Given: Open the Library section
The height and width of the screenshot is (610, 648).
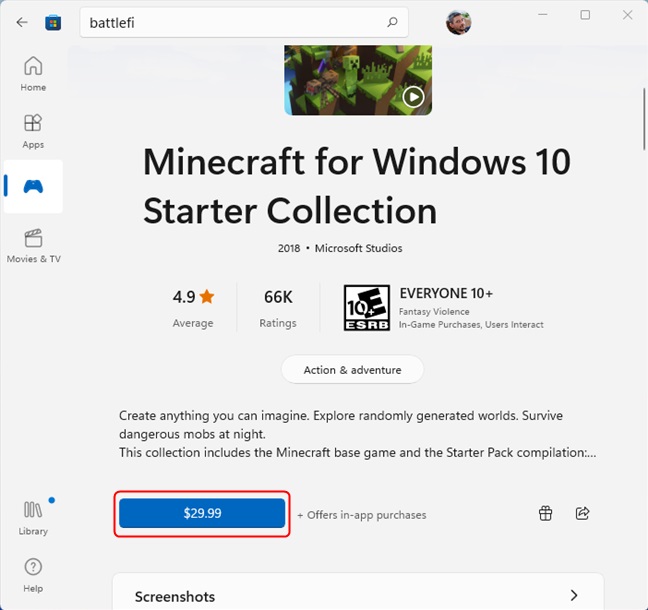Looking at the screenshot, I should point(33,518).
